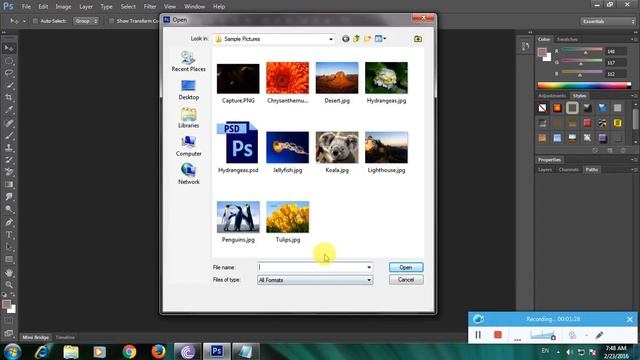Select the Lighthouse.jpg thumbnail

pos(386,147)
